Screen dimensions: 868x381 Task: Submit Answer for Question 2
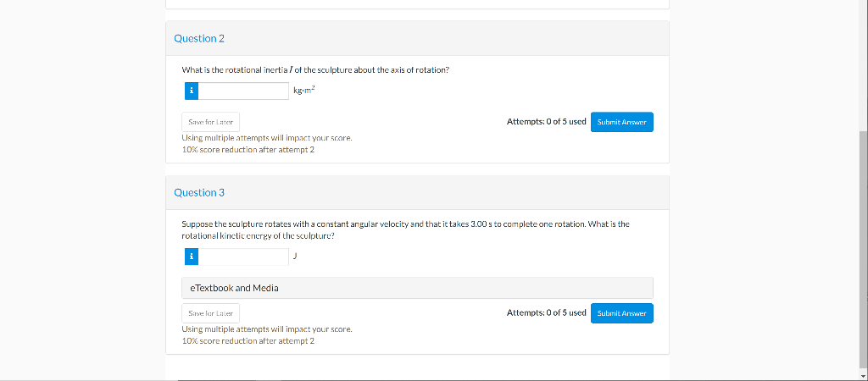(621, 122)
